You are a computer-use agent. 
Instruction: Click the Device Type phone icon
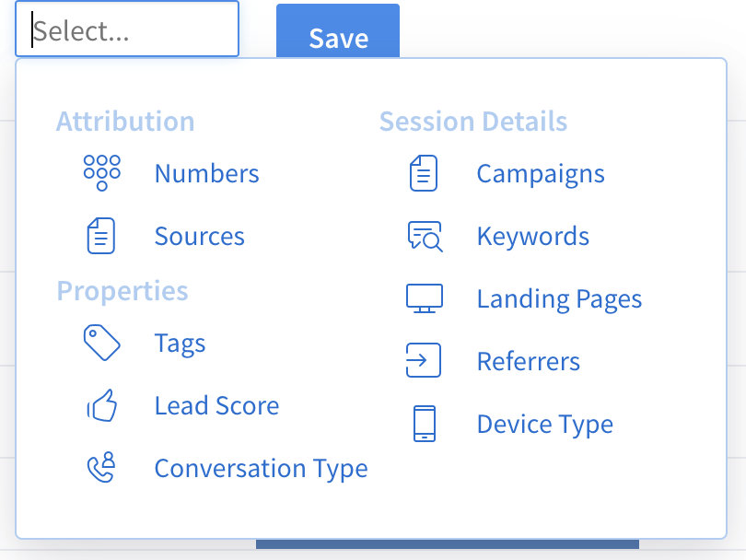(425, 424)
